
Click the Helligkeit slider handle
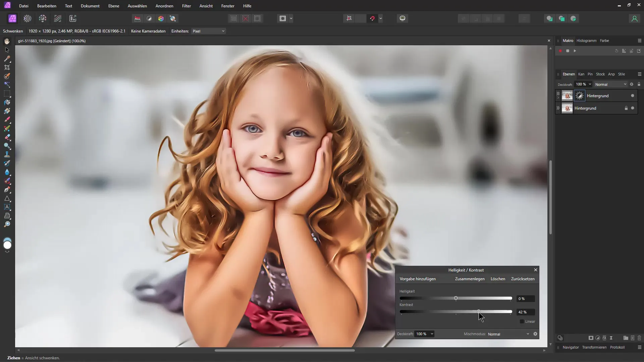point(456,298)
